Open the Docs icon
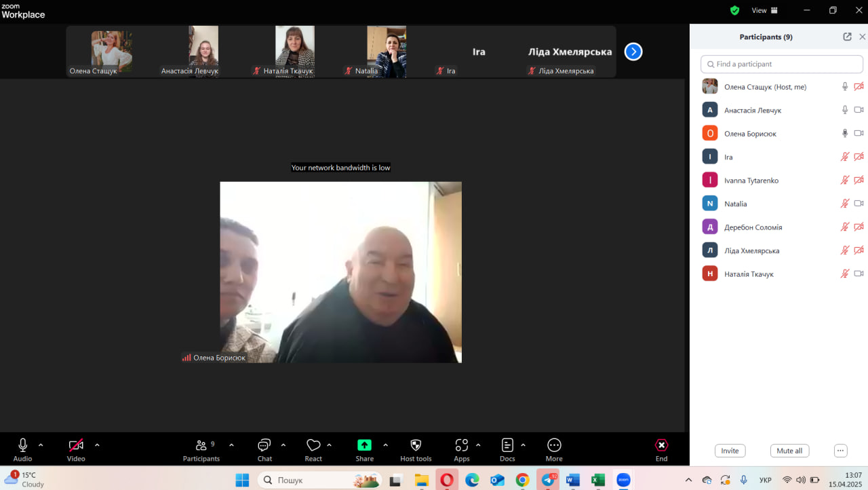Screen dimensions: 868x490 click(507, 446)
